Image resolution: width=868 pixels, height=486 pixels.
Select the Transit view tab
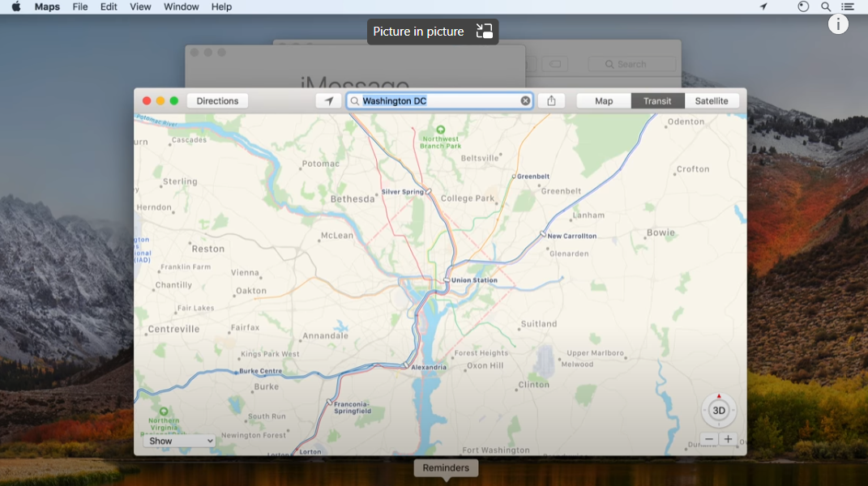pos(657,100)
